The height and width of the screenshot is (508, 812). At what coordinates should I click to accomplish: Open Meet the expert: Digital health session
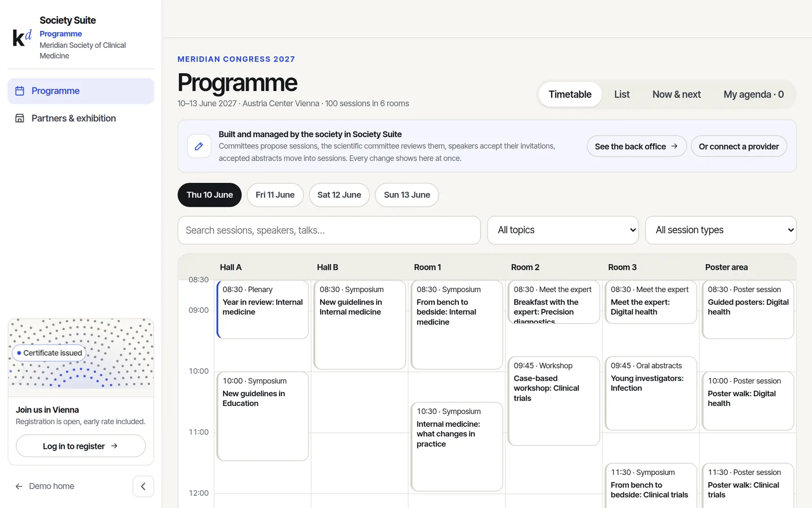coord(651,302)
